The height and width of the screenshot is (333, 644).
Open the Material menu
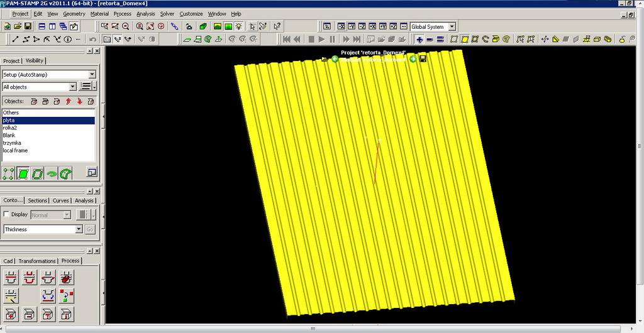[x=99, y=14]
